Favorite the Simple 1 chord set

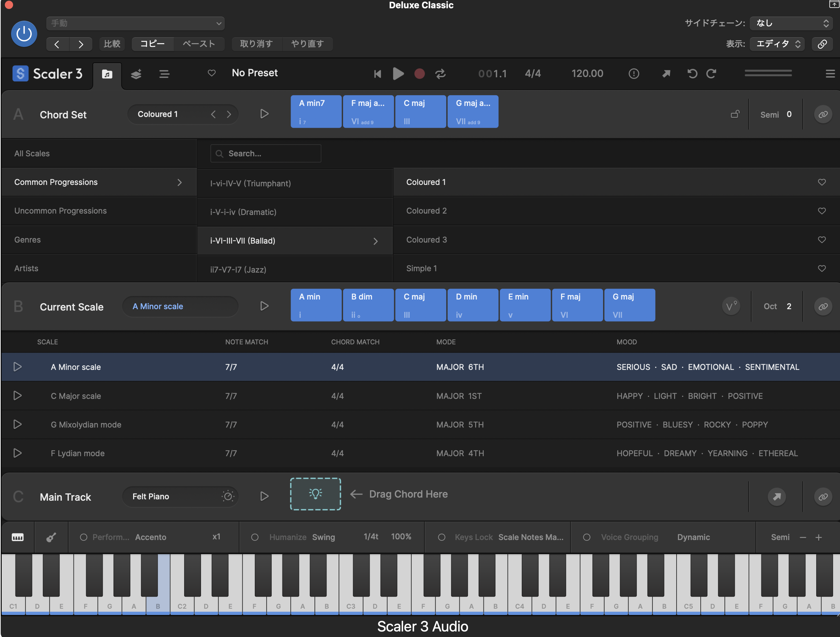(822, 268)
